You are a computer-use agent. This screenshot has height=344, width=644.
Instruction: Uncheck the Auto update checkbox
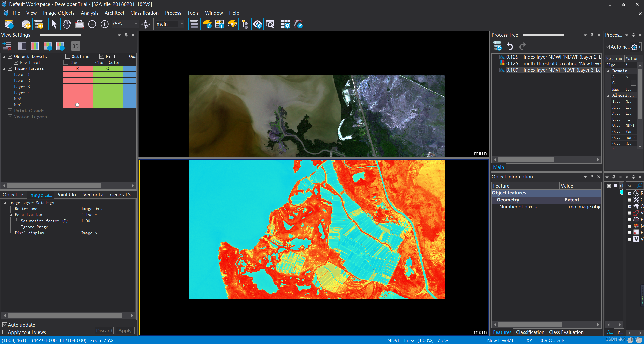(x=5, y=325)
